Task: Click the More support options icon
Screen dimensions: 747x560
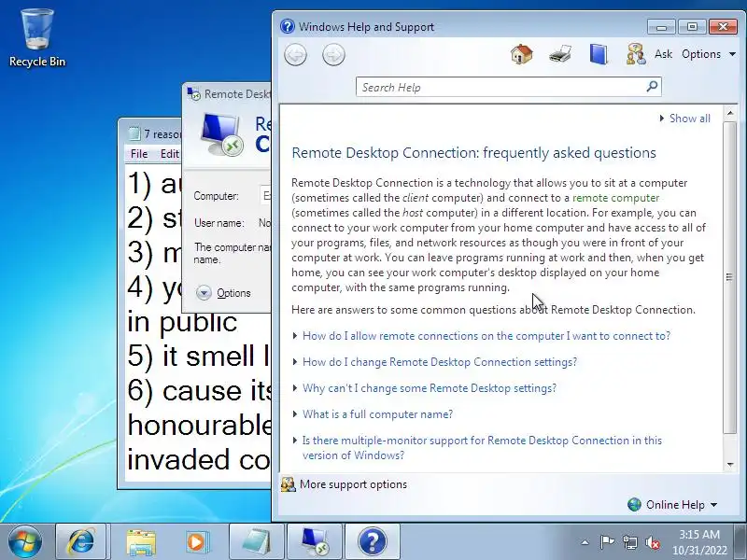Action: (288, 484)
